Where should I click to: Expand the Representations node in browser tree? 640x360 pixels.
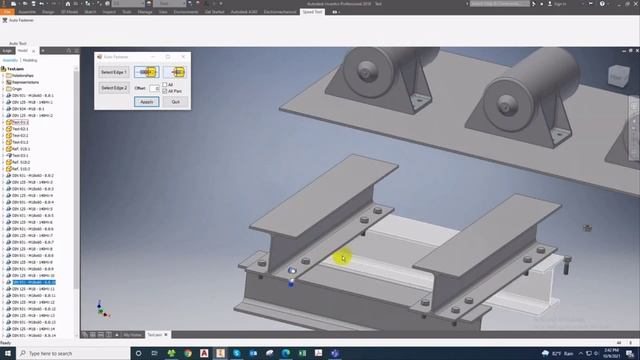point(3,82)
